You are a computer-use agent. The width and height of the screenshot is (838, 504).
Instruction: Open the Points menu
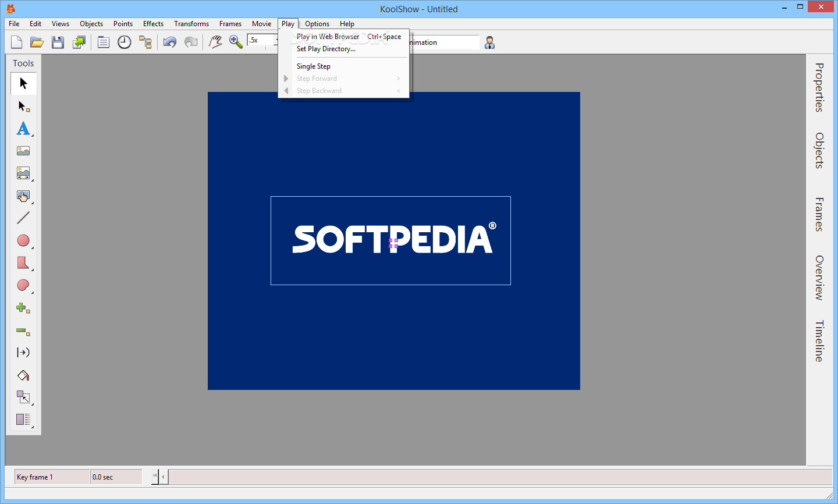pyautogui.click(x=123, y=24)
